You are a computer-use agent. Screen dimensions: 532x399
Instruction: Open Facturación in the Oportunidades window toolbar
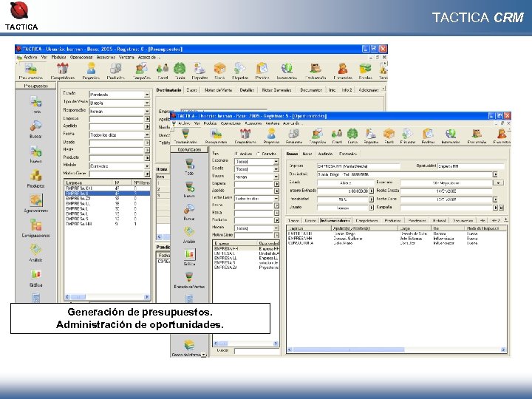(x=477, y=136)
